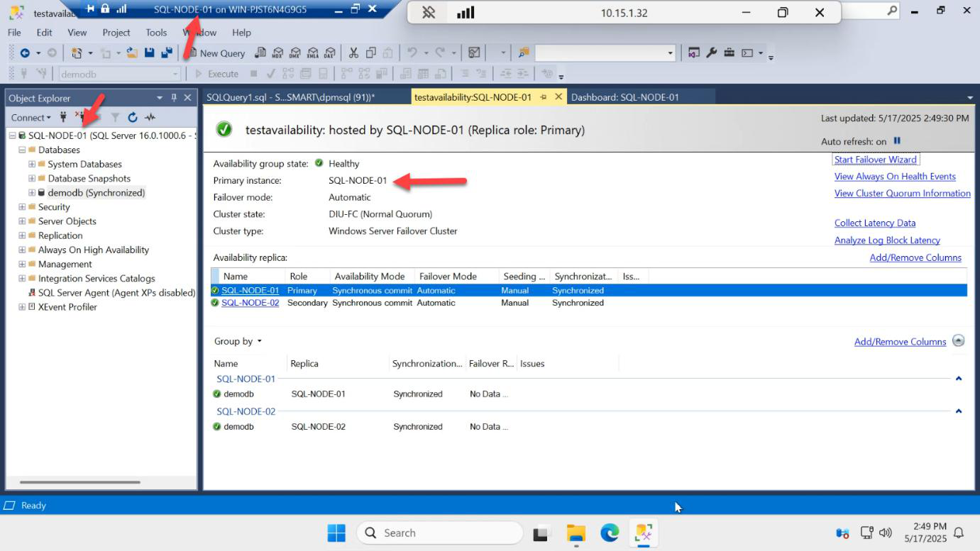Pause the dashboard auto refresh
The image size is (980, 551).
coord(897,141)
